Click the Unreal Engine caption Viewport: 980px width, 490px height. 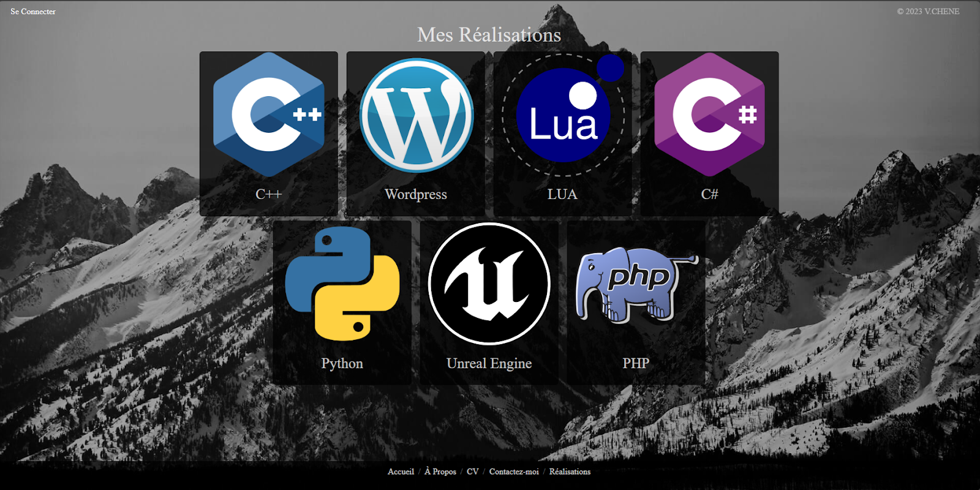[x=489, y=363]
